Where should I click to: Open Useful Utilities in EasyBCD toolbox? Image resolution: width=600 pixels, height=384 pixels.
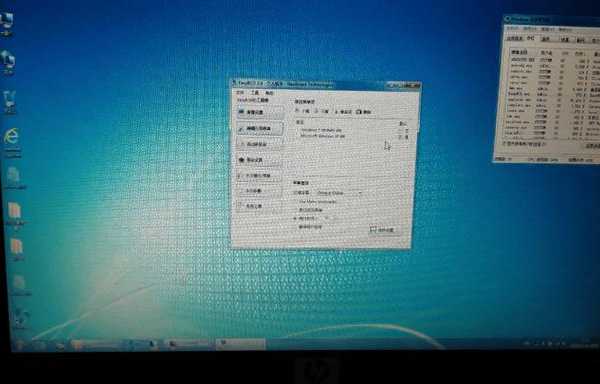(x=258, y=206)
